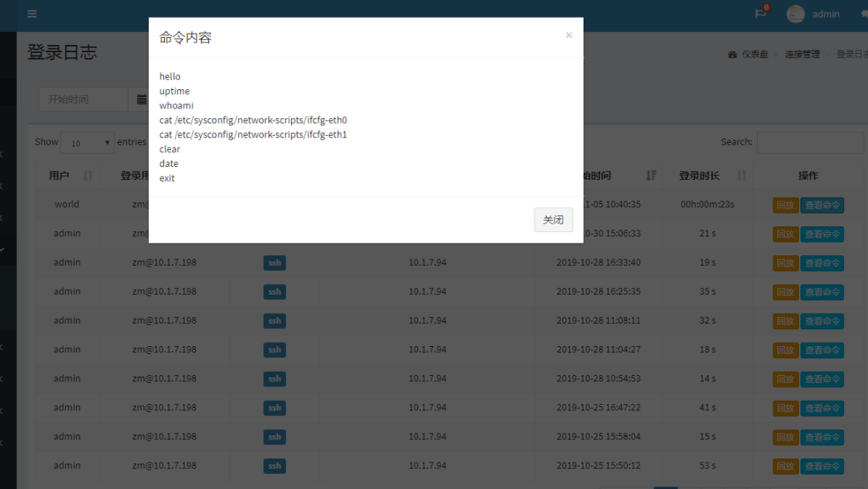Open the notifications flag icon
868x489 pixels.
tap(760, 14)
